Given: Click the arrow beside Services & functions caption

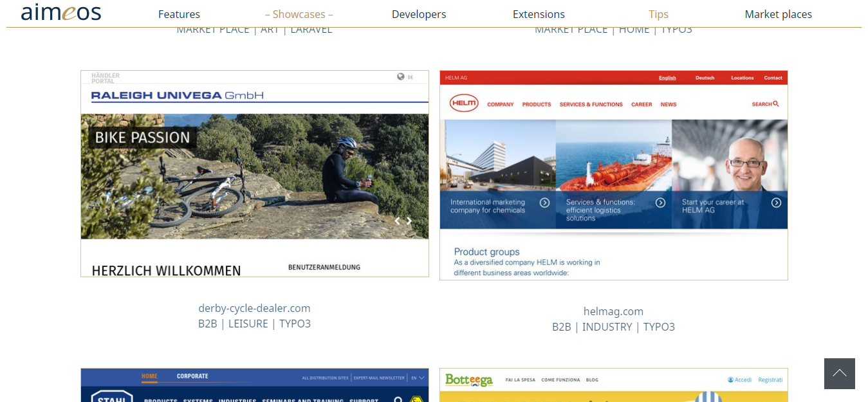Looking at the screenshot, I should coord(660,203).
